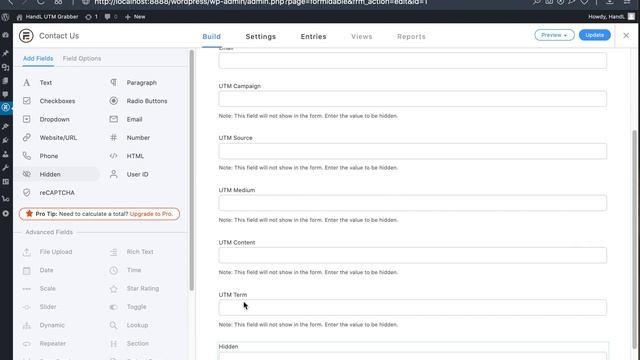The image size is (640, 360).
Task: Click the field panel scrollbar
Action: (192, 170)
